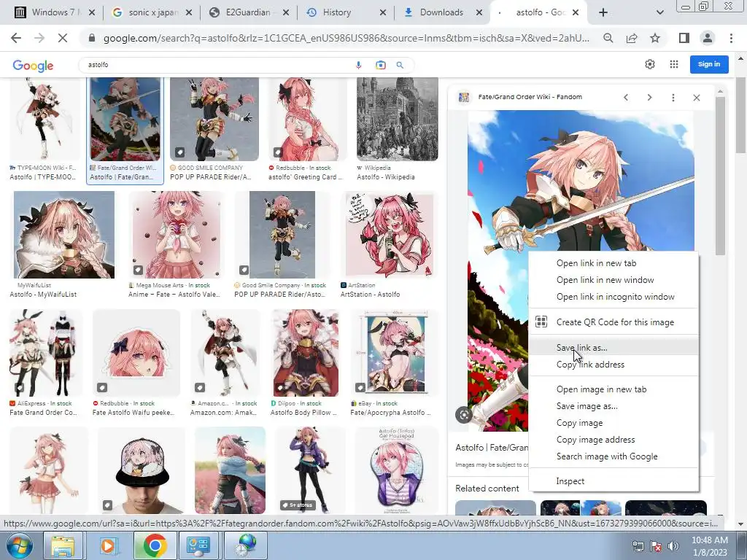Close the History tab
This screenshot has height=560, width=747.
382,12
